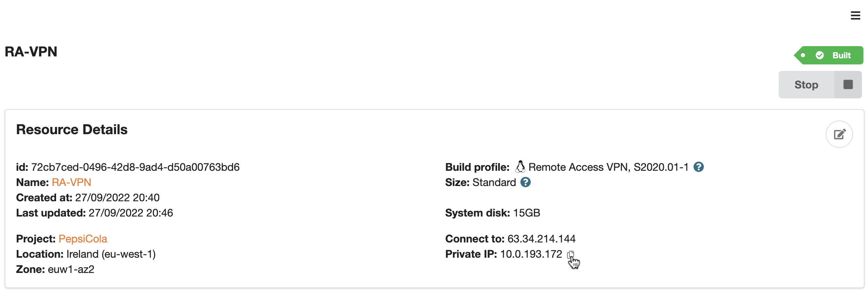
Task: Open the PepsiCola project link
Action: pos(82,239)
